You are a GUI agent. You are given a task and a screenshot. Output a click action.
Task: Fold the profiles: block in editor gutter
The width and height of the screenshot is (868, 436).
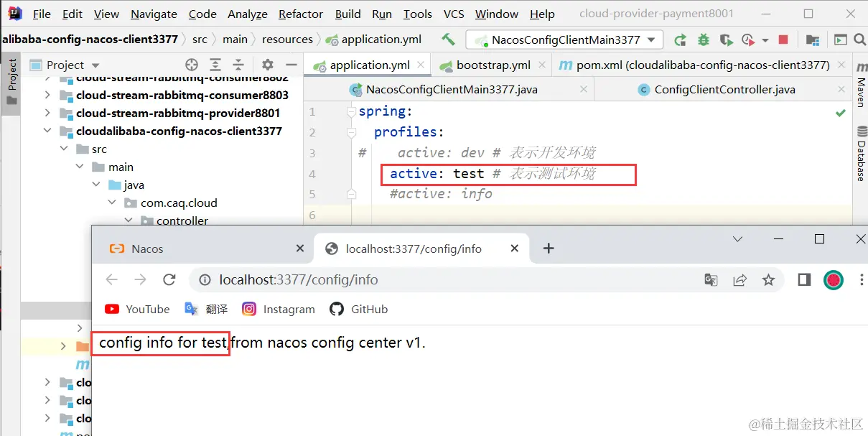(351, 132)
